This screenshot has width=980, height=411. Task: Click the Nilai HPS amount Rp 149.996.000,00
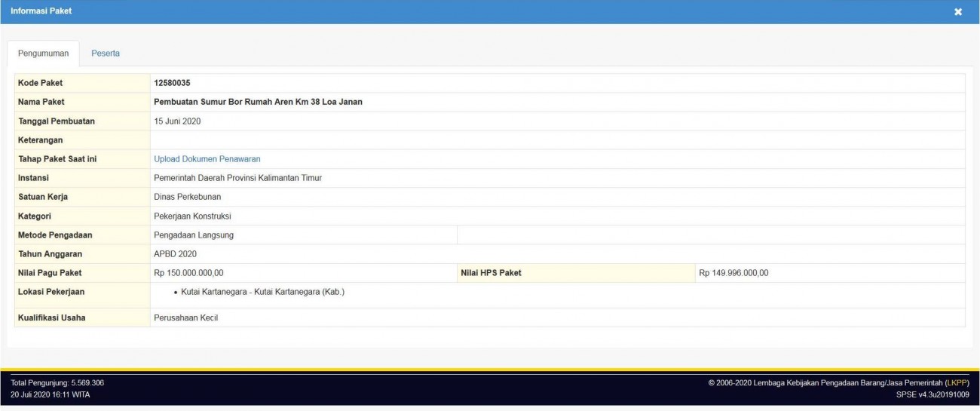coord(733,273)
